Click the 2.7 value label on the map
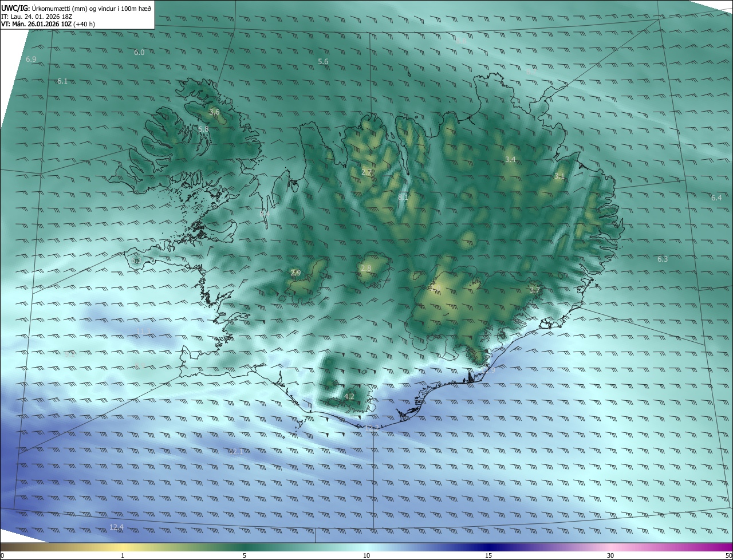The height and width of the screenshot is (560, 733). [x=367, y=172]
